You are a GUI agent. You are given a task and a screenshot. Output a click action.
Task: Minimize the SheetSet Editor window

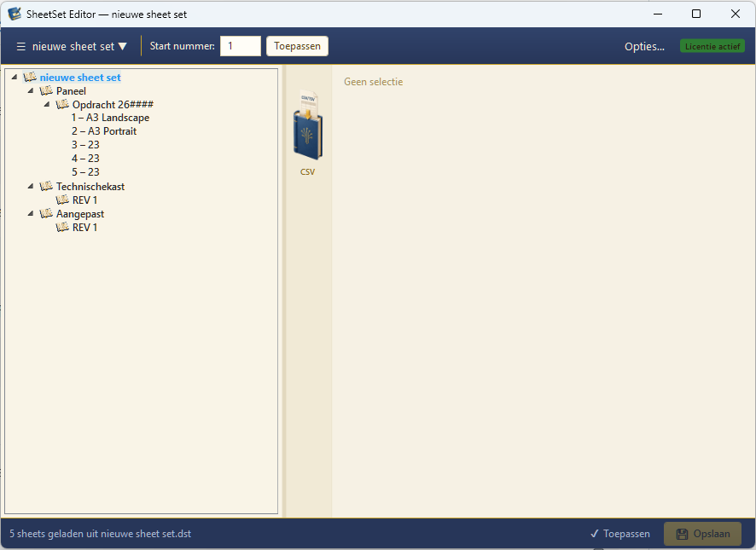pos(658,14)
